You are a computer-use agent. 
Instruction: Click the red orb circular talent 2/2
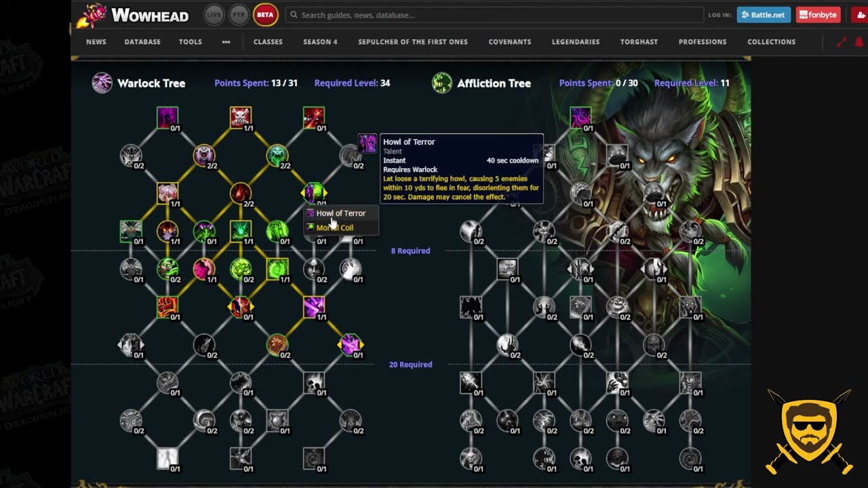tap(240, 193)
